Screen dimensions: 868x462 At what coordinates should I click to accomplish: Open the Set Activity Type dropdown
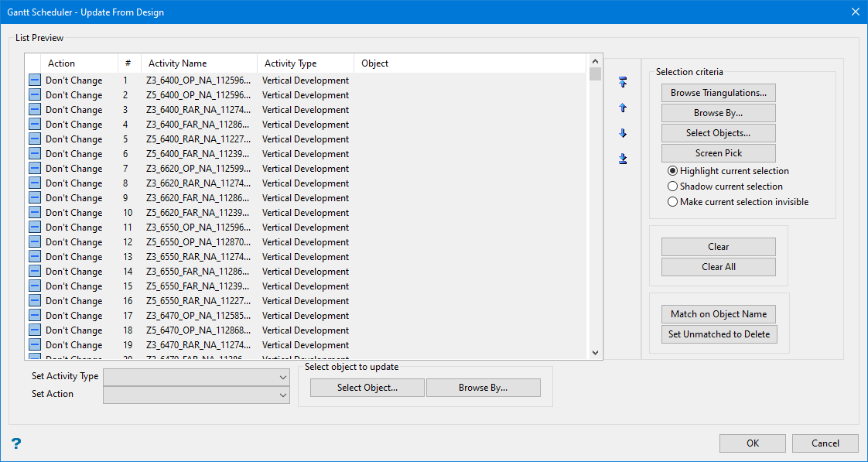pyautogui.click(x=196, y=377)
